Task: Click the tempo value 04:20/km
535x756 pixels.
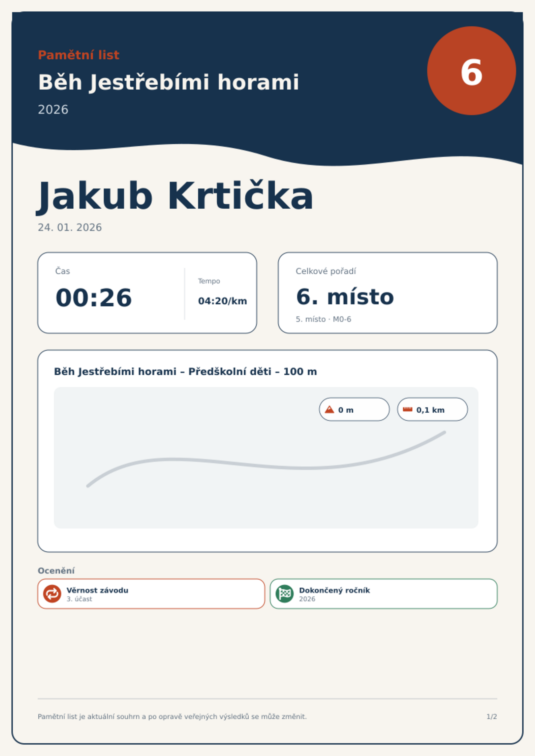Action: tap(222, 301)
